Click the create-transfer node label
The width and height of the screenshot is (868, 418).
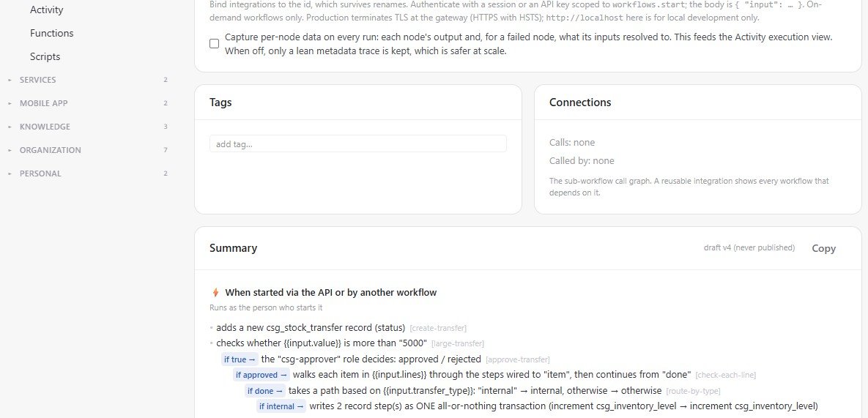coord(438,329)
